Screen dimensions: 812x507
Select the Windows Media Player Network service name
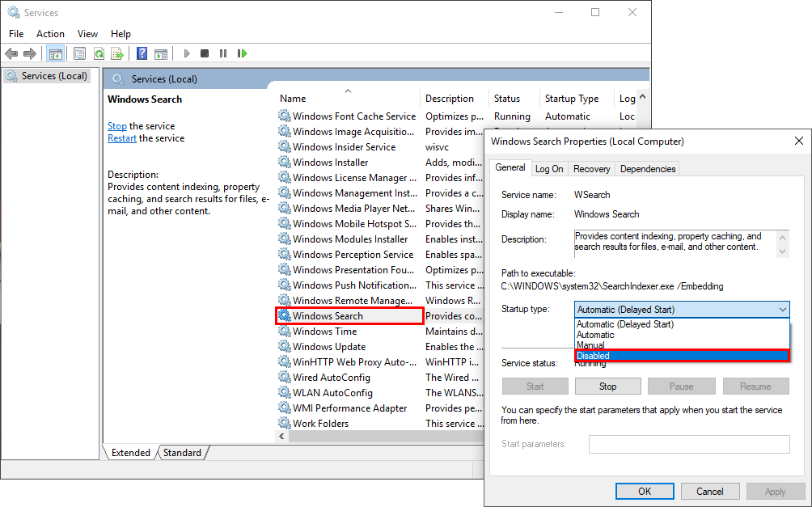point(353,208)
